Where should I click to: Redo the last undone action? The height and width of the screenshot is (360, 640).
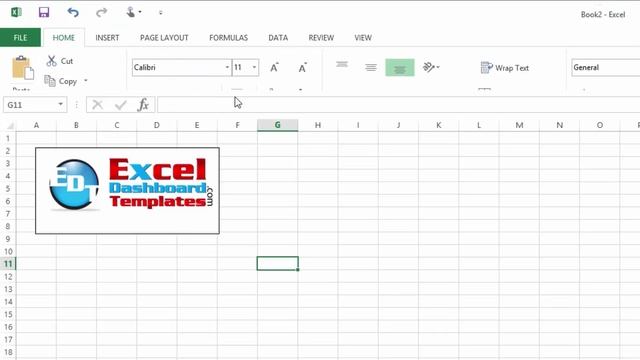pos(101,13)
